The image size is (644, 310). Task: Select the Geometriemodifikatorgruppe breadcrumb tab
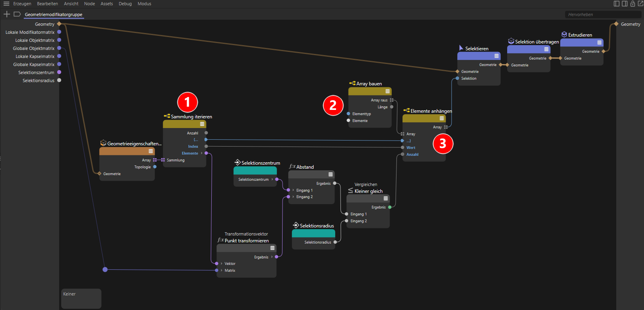[x=54, y=14]
